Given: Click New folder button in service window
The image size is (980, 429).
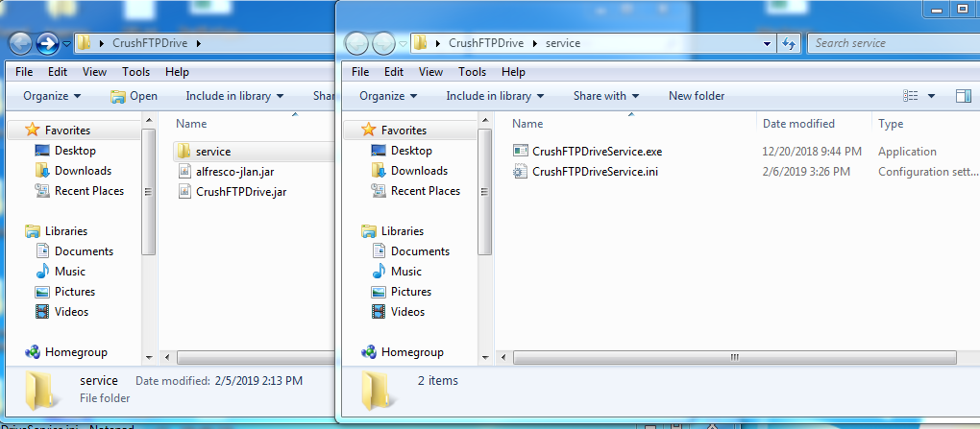Looking at the screenshot, I should pyautogui.click(x=697, y=96).
